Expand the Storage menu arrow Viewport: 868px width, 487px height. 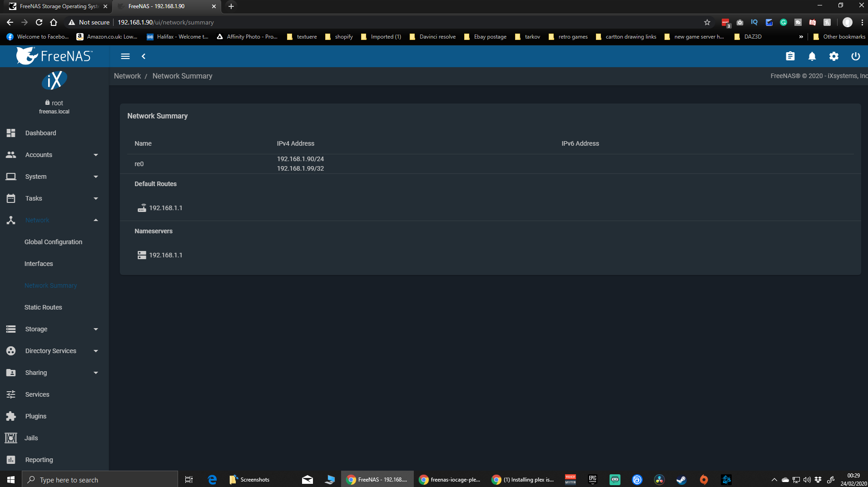tap(96, 329)
